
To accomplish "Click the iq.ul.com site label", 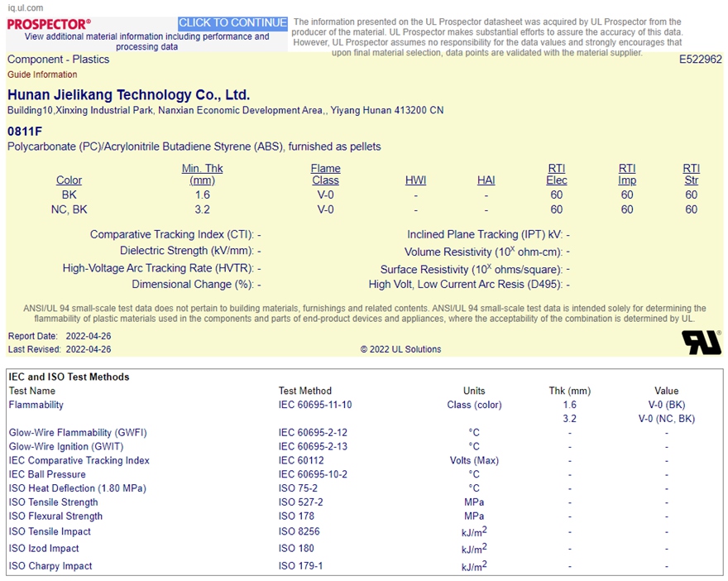I will (26, 8).
